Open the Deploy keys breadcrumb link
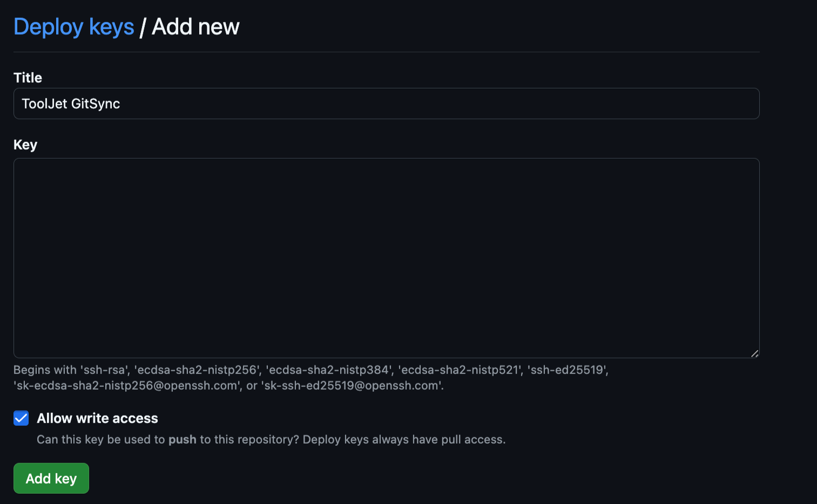817x504 pixels. 73,27
